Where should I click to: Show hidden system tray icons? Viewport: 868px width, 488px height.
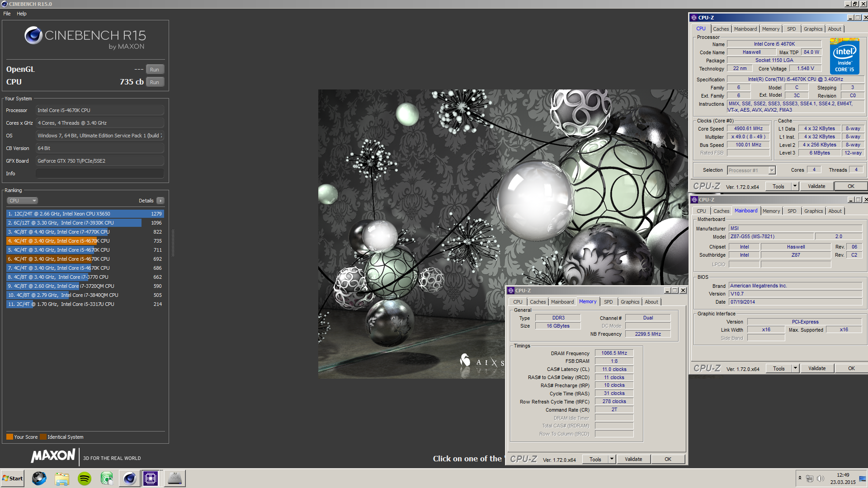(x=800, y=478)
